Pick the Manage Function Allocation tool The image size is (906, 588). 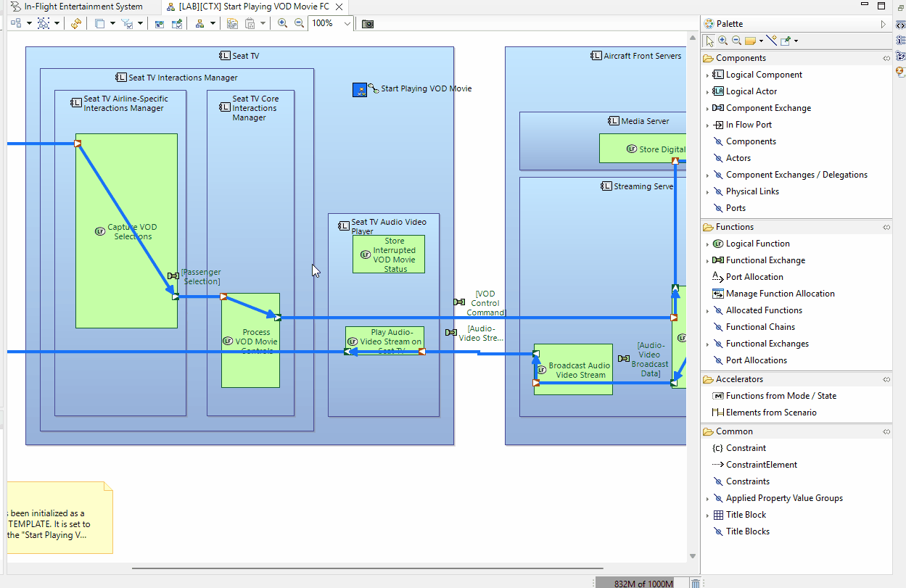coord(780,294)
